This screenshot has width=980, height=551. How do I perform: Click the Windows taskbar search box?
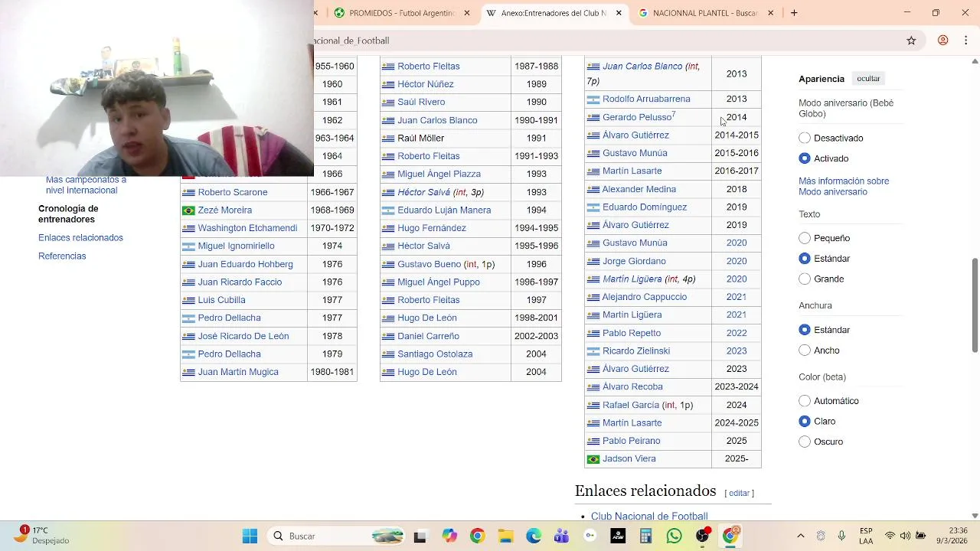coord(337,536)
